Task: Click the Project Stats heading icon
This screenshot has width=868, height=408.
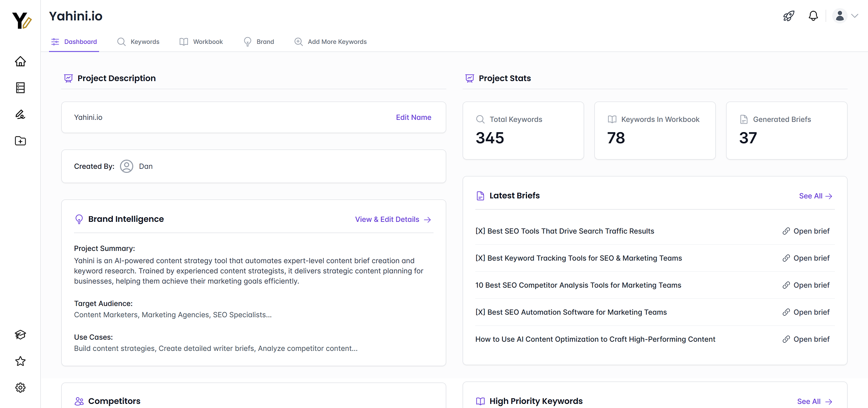Action: [x=470, y=78]
